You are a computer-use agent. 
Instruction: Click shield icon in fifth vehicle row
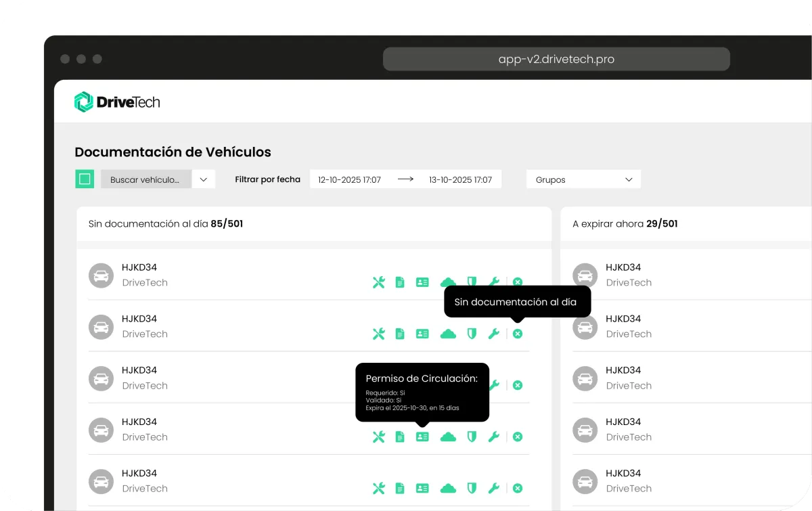(472, 488)
